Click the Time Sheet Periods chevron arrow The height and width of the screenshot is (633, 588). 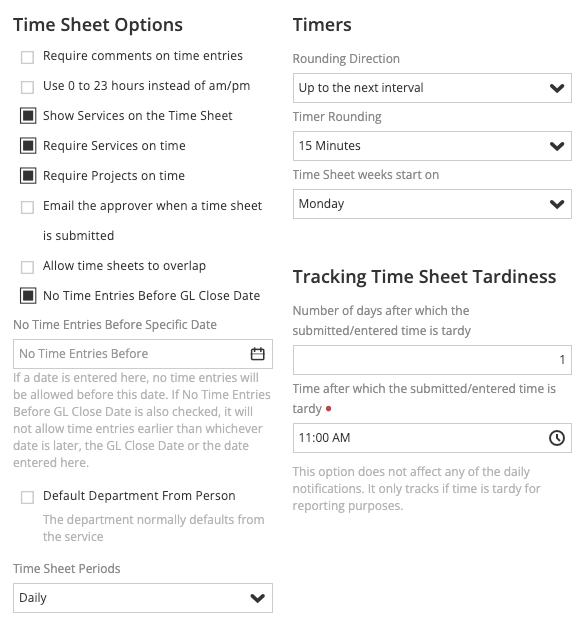[257, 598]
